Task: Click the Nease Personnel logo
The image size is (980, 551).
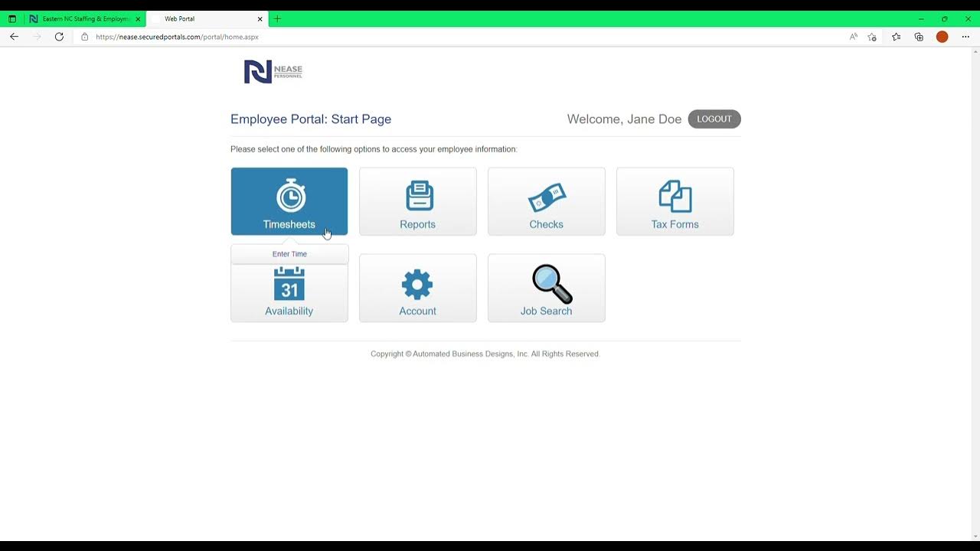Action: [273, 71]
